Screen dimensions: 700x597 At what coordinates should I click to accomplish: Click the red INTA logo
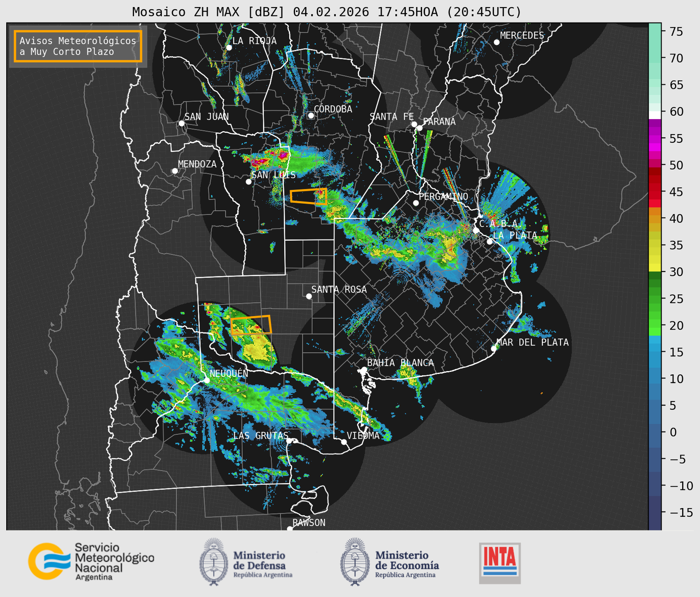(x=500, y=563)
